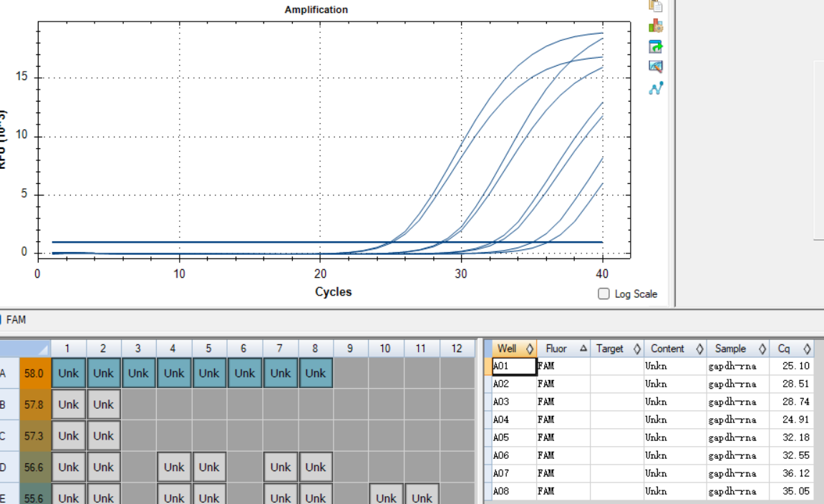
Task: Click the Amplification chart title
Action: [x=316, y=9]
